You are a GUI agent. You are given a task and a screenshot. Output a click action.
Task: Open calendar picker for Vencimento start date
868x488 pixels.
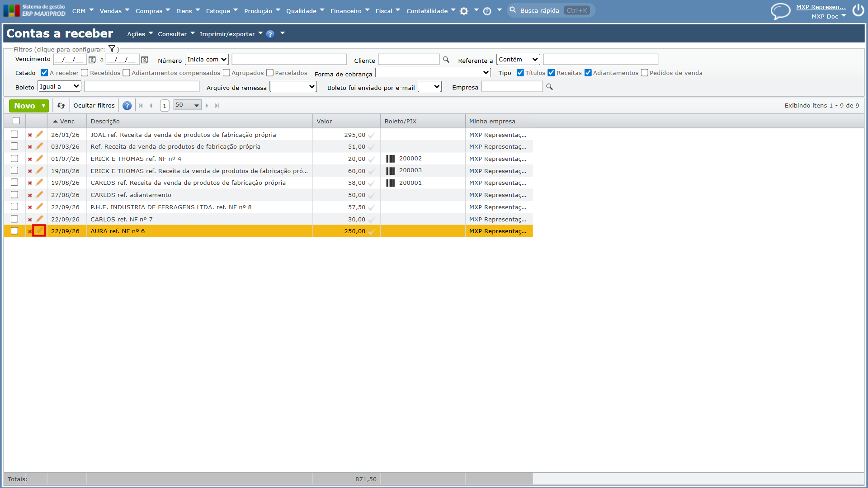92,60
